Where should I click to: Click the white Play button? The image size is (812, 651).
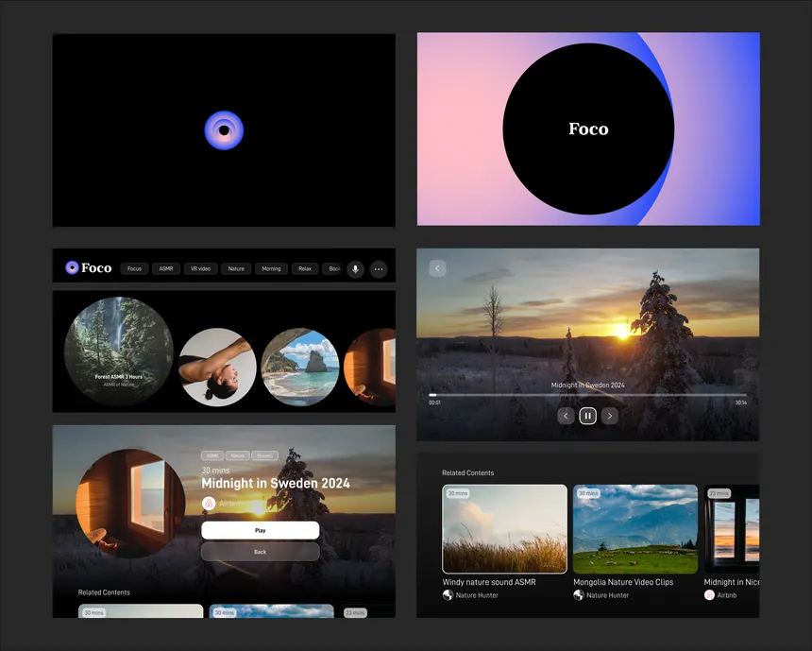pos(261,530)
